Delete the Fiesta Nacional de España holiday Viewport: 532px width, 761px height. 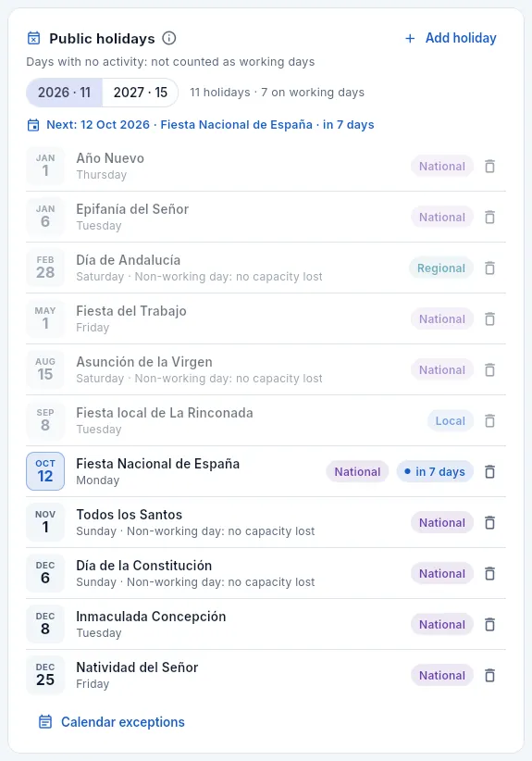(x=489, y=472)
